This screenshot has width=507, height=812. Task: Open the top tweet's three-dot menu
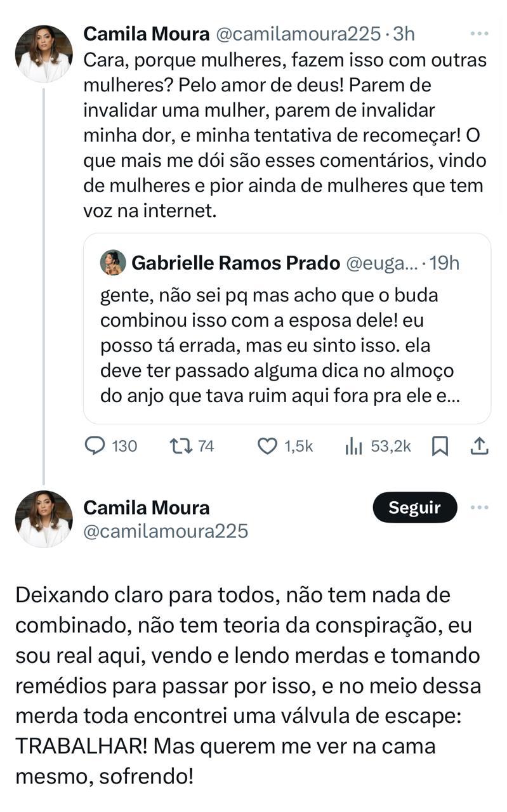pyautogui.click(x=479, y=34)
